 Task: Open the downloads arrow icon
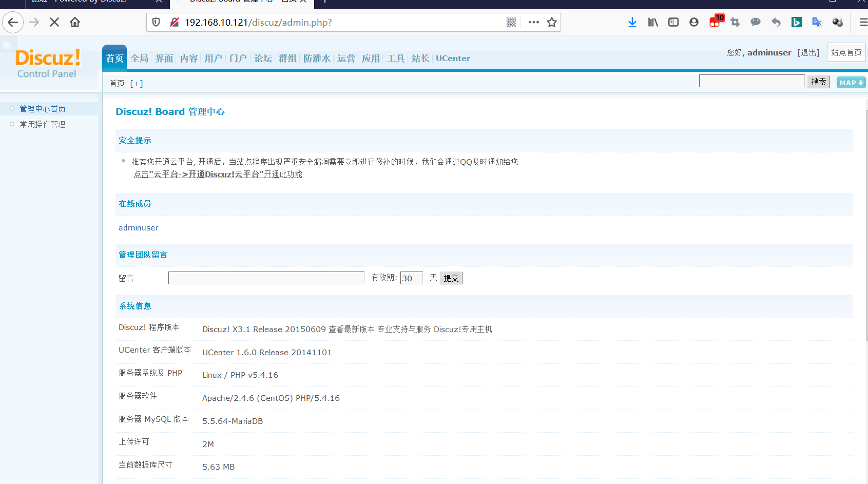point(632,23)
